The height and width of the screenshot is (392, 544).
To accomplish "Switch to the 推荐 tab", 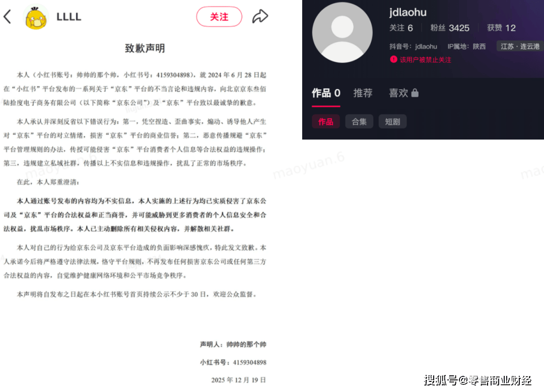I will (x=363, y=93).
